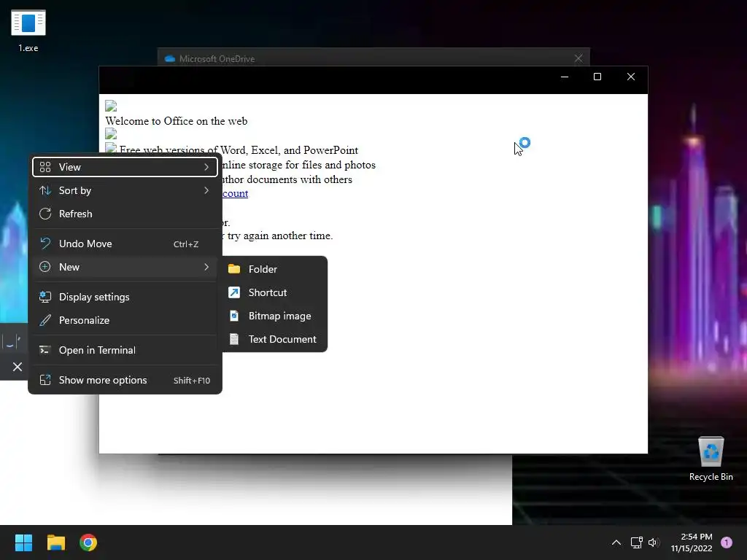747x560 pixels.
Task: Click the View grid icon
Action: pyautogui.click(x=45, y=167)
